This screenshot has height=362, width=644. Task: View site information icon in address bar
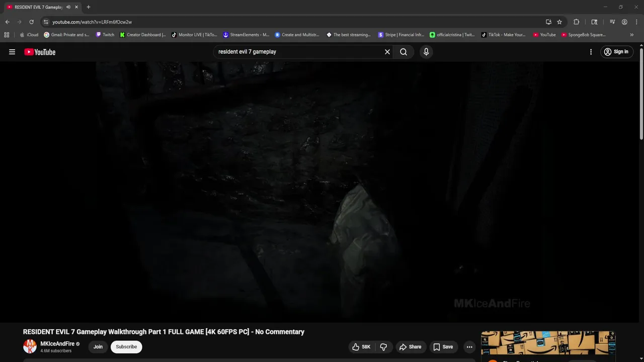click(x=46, y=22)
